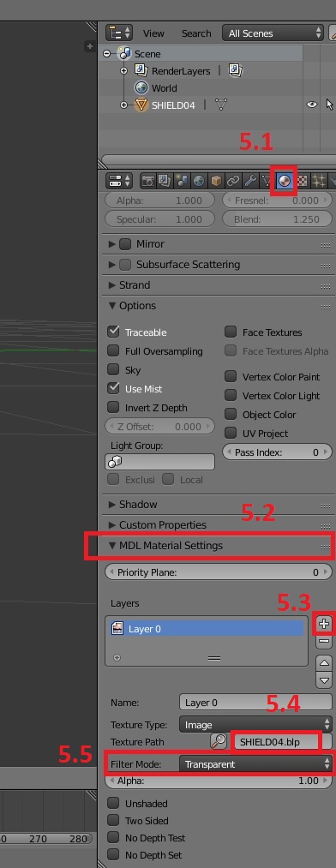336x868 pixels.
Task: Browse texture path with magnifier icon
Action: (219, 742)
